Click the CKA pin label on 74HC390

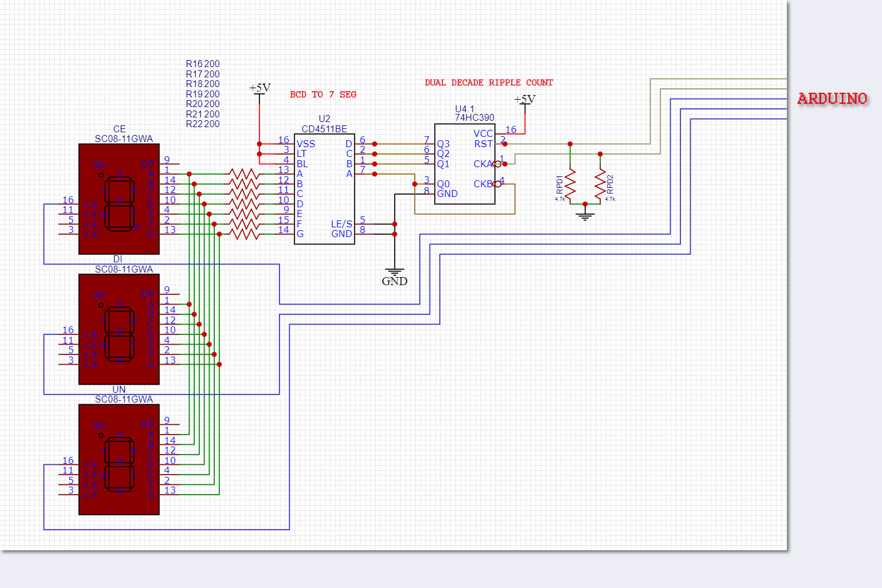coord(483,164)
